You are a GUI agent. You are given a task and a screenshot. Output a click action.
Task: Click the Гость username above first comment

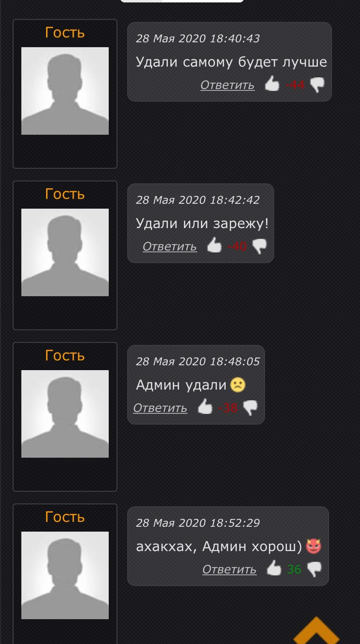65,33
